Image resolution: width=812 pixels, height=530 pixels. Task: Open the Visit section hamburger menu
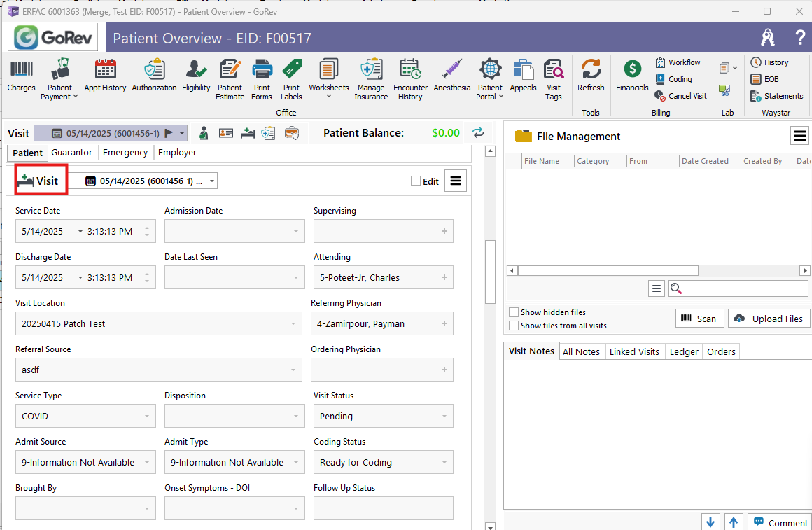tap(456, 181)
